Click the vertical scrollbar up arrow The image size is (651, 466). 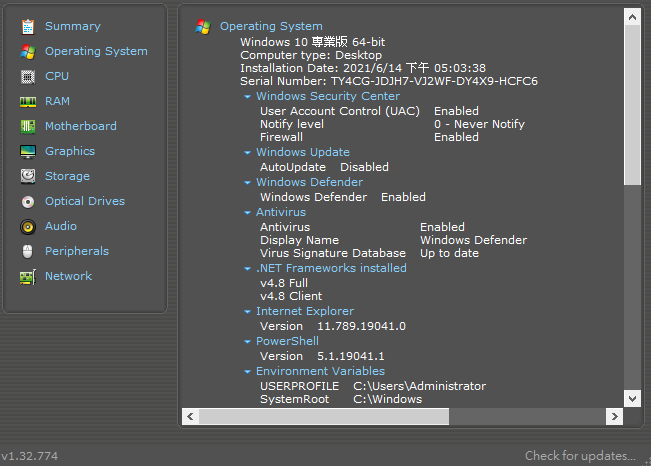(632, 17)
